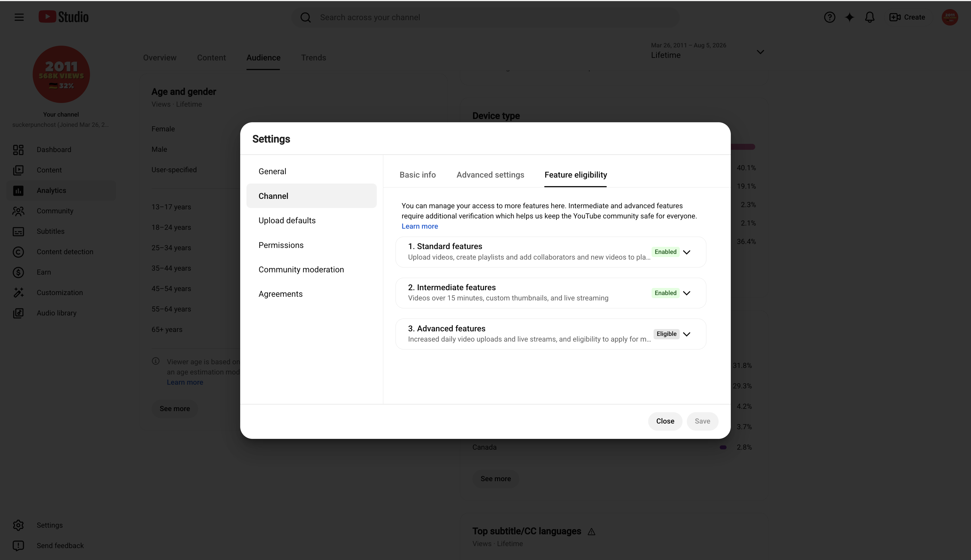Click See more below the Canada row
The width and height of the screenshot is (971, 560).
pyautogui.click(x=496, y=479)
